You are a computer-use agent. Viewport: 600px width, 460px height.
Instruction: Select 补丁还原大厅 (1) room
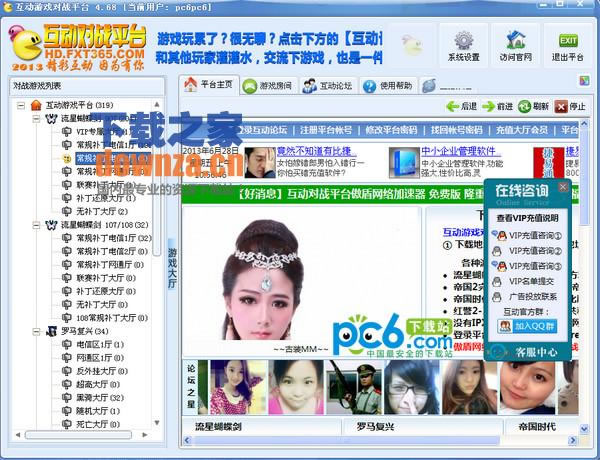(x=106, y=198)
